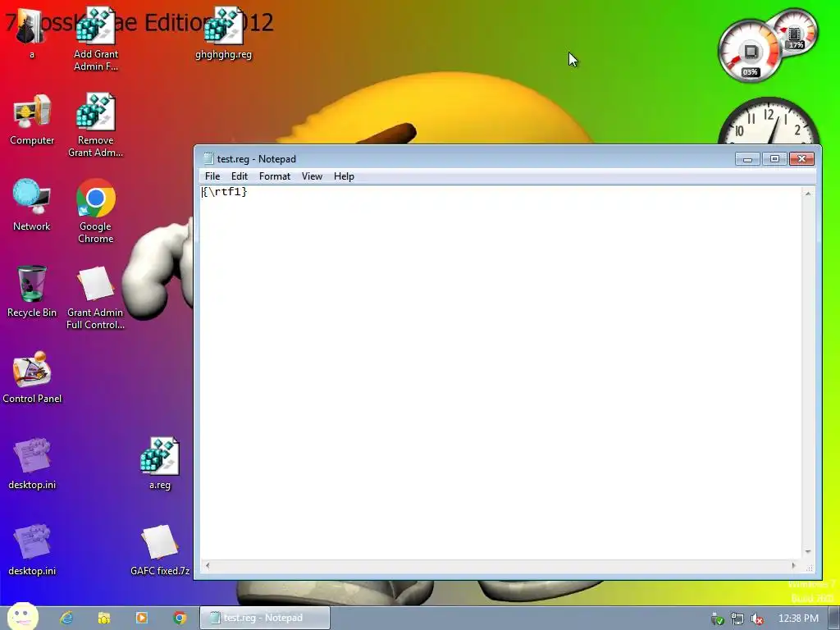840x630 pixels.
Task: Open the File menu in Notepad
Action: click(x=212, y=176)
